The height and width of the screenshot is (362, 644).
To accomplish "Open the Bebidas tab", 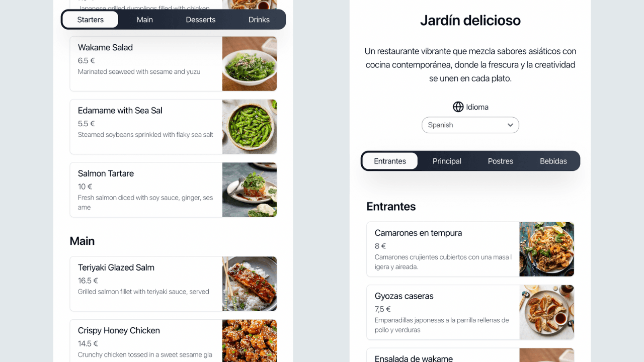I will [553, 161].
